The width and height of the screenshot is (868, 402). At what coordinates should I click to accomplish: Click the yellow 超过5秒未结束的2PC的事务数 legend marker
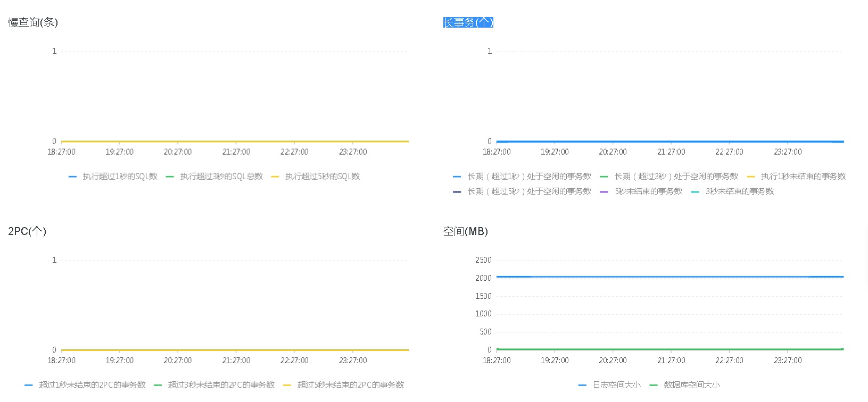[287, 385]
